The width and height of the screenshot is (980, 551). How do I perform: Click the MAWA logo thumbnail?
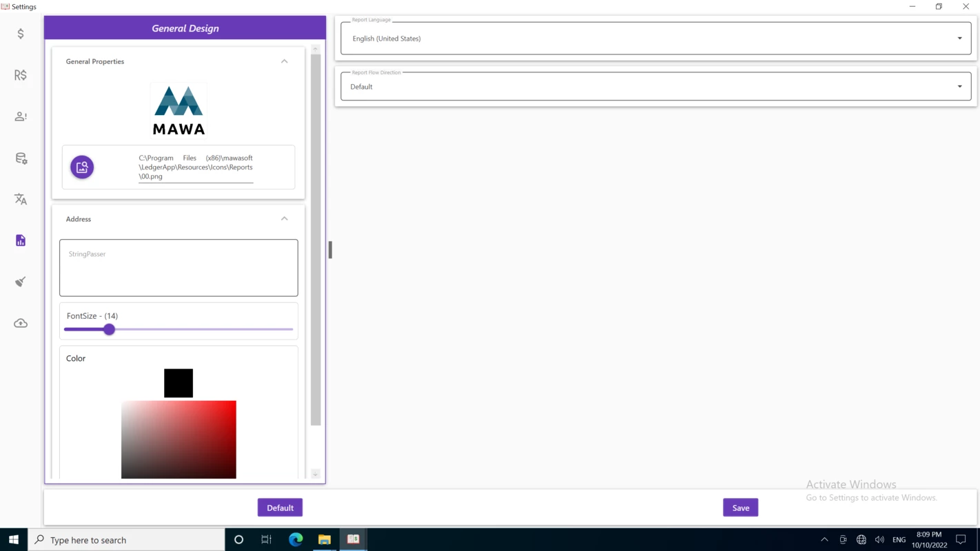178,110
